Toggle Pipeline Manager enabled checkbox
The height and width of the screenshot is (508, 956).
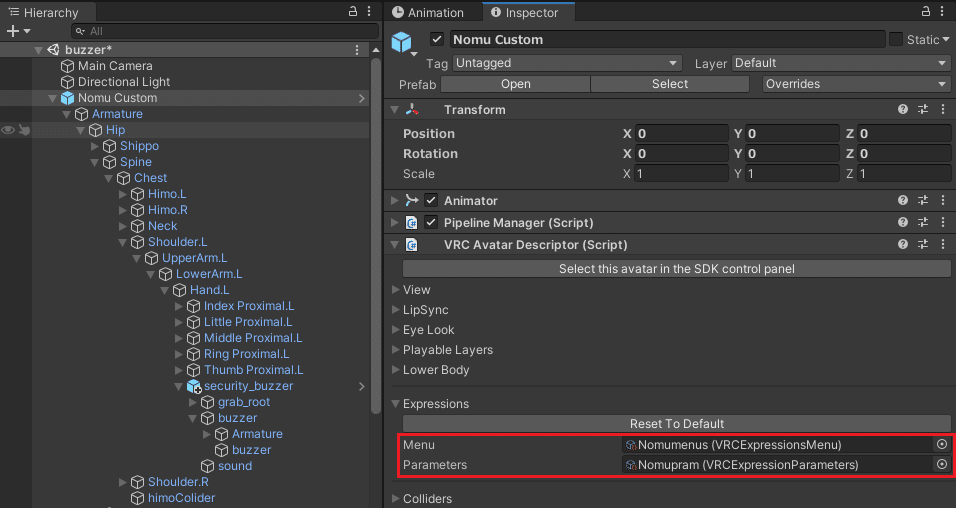click(x=431, y=222)
